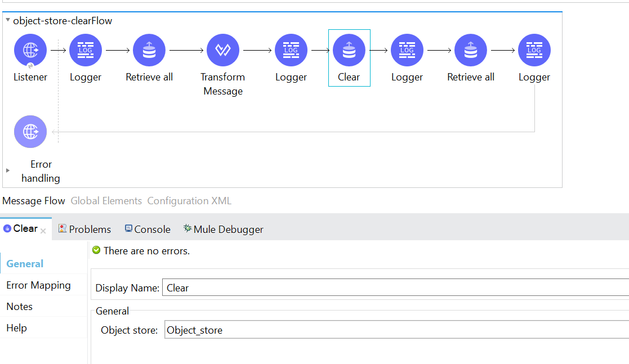This screenshot has height=364, width=629.
Task: Expand the Error handling section
Action: pyautogui.click(x=8, y=170)
